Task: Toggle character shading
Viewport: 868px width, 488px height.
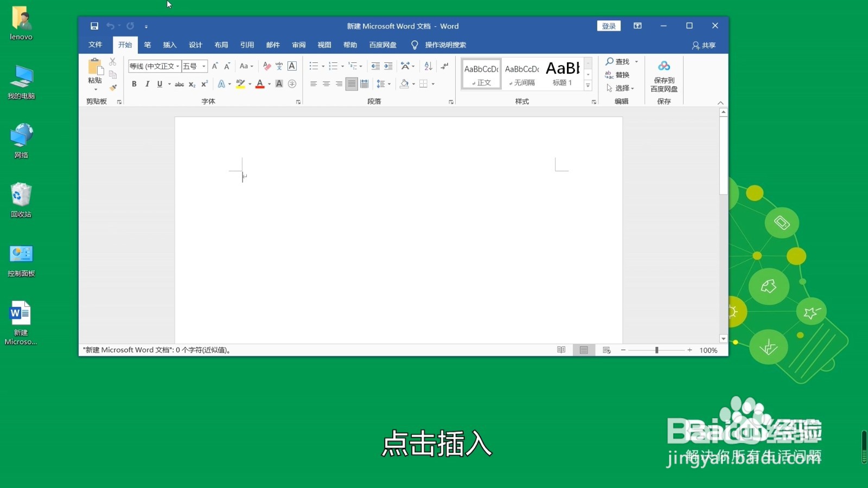Action: pos(279,84)
